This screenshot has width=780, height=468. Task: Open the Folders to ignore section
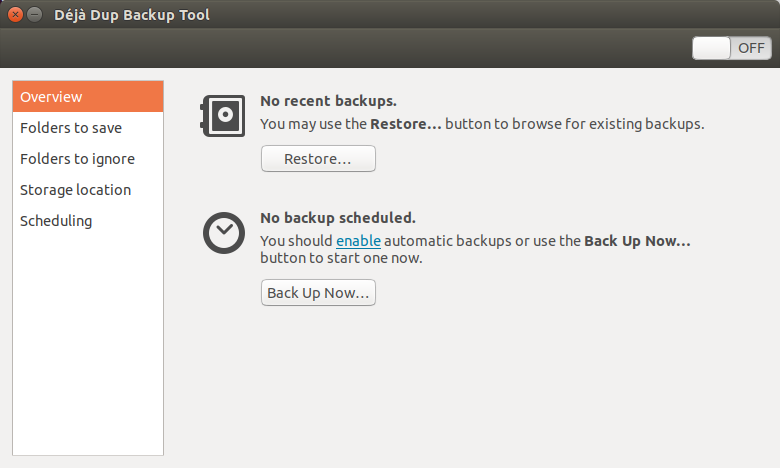(x=88, y=159)
